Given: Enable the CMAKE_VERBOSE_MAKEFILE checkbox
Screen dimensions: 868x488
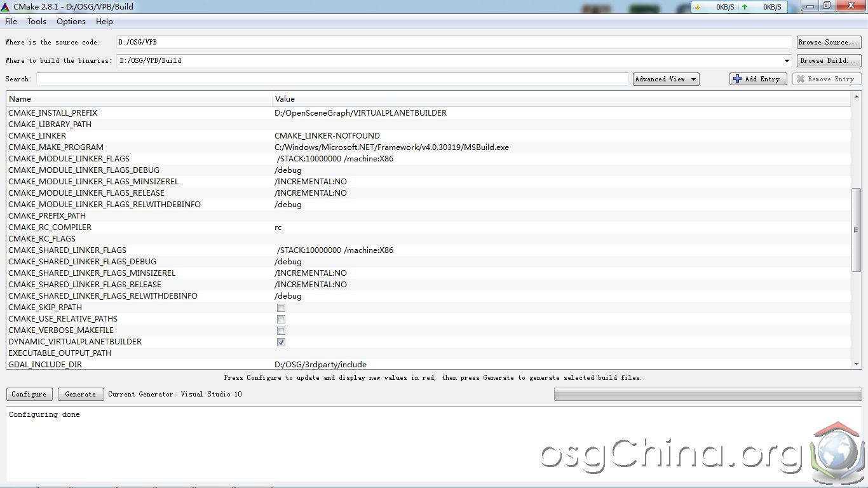Looking at the screenshot, I should tap(281, 330).
